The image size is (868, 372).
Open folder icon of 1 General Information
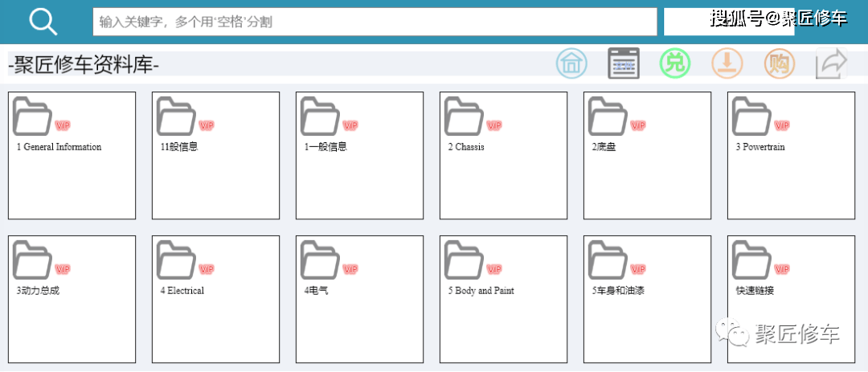(32, 117)
